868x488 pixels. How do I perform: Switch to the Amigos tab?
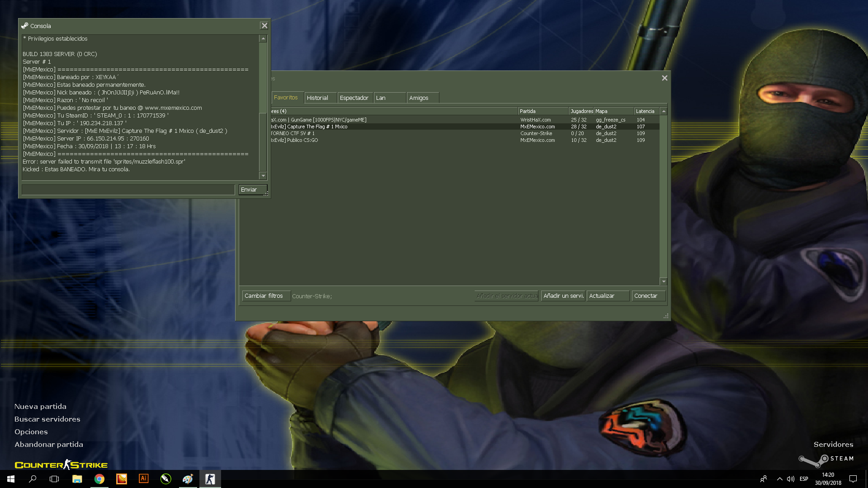coord(423,98)
